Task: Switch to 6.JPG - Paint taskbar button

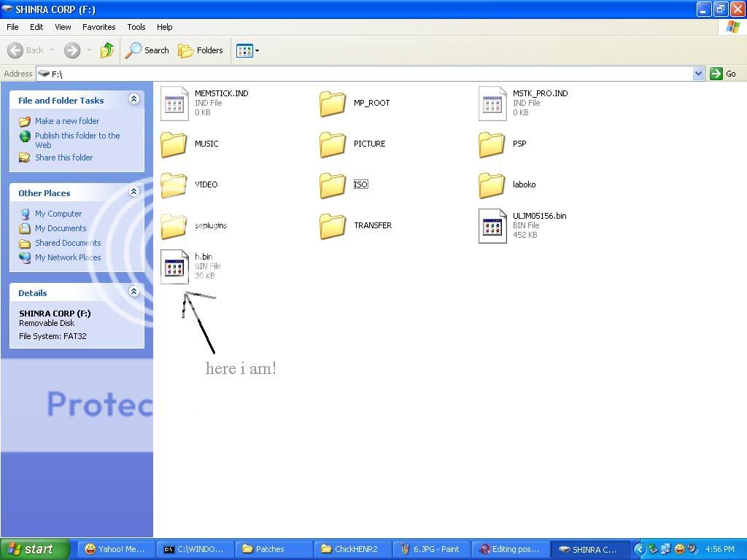Action: coord(432,550)
